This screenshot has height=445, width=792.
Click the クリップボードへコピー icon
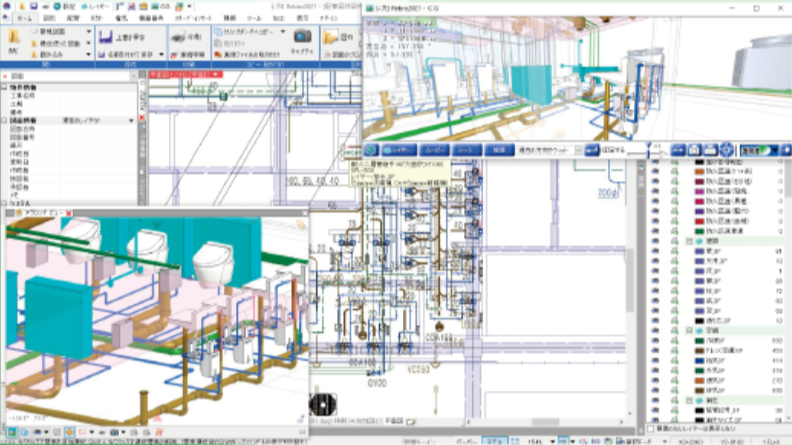coord(218,31)
